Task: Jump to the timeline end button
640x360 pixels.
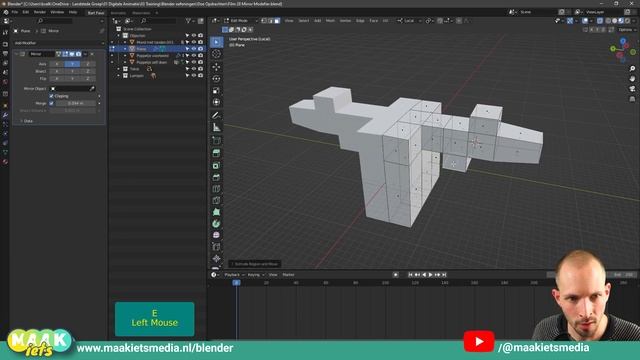Action: click(444, 275)
